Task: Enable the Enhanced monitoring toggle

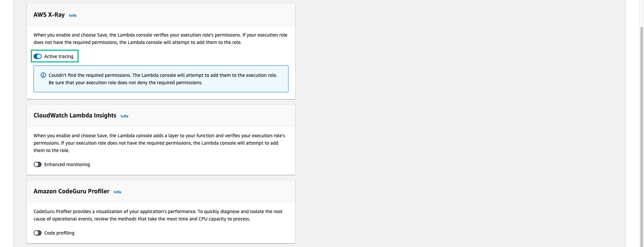Action: coord(38,164)
